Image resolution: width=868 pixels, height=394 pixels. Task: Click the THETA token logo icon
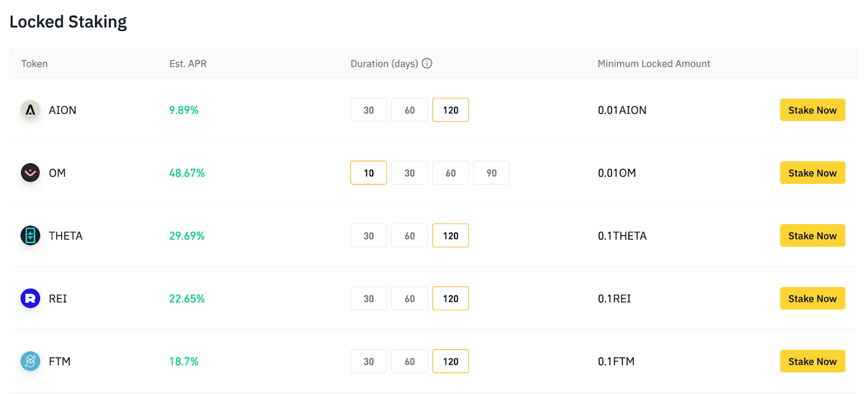tap(30, 236)
